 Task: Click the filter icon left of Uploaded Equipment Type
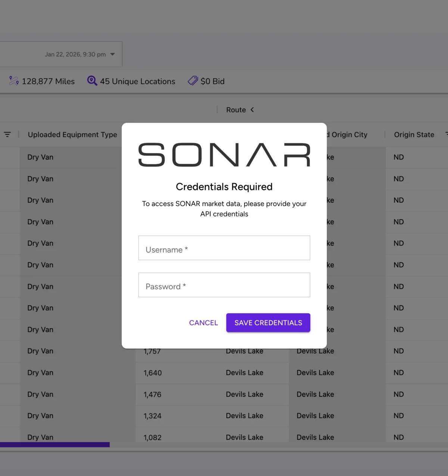point(7,134)
